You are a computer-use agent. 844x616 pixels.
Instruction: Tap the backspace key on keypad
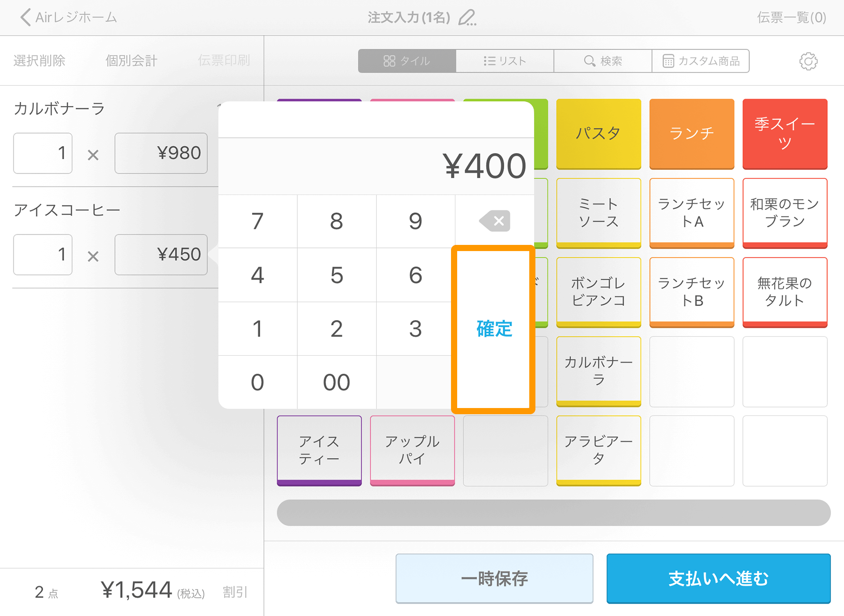(x=495, y=221)
